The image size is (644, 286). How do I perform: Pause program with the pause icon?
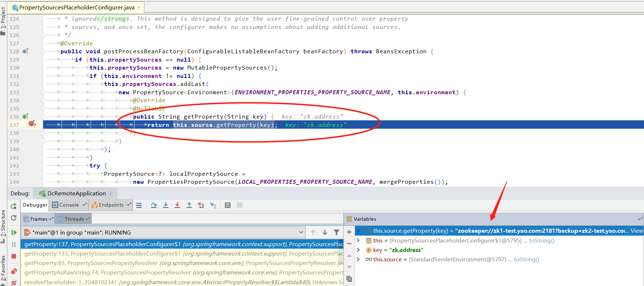[x=14, y=244]
